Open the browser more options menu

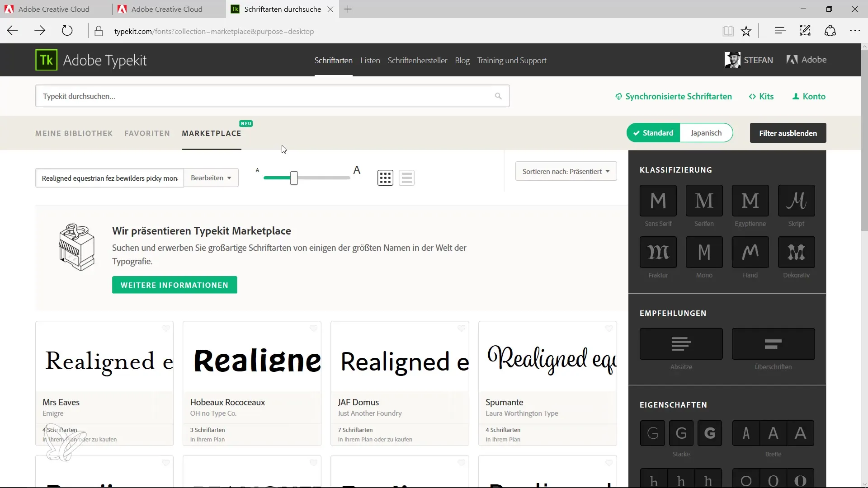(855, 31)
